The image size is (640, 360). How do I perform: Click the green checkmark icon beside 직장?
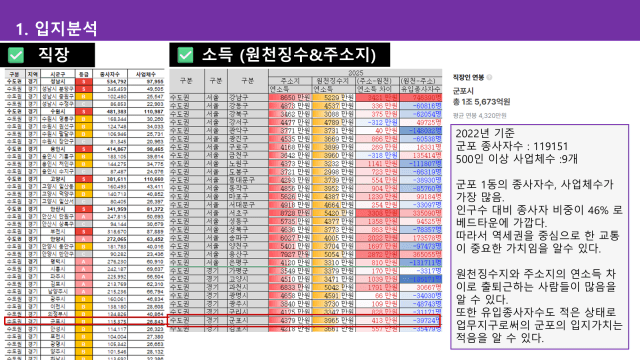[16, 55]
